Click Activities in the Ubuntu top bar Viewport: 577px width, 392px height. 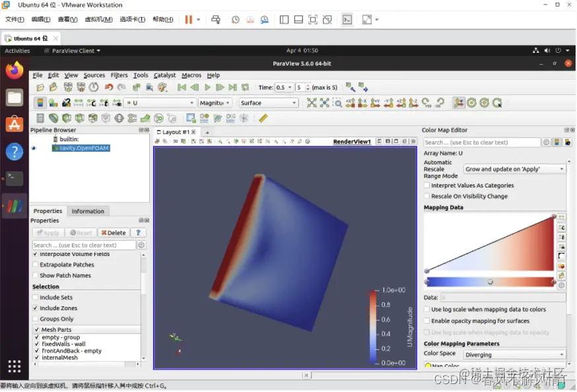pos(17,51)
